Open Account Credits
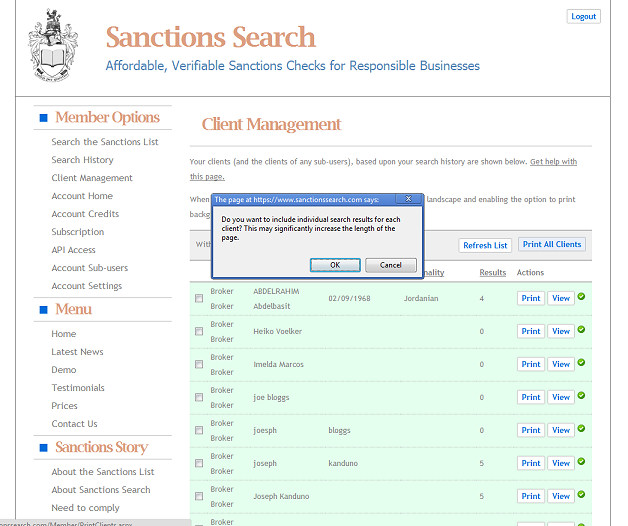628x526 pixels. 85,214
